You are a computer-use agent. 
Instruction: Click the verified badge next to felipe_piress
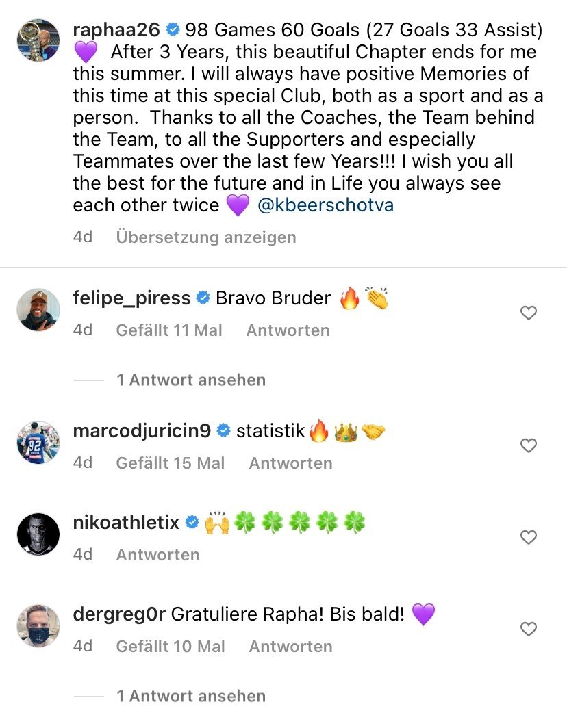(x=203, y=298)
